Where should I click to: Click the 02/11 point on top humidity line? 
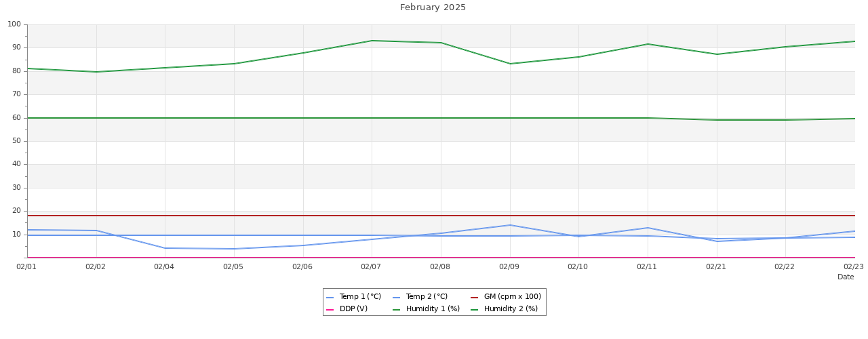pyautogui.click(x=648, y=44)
